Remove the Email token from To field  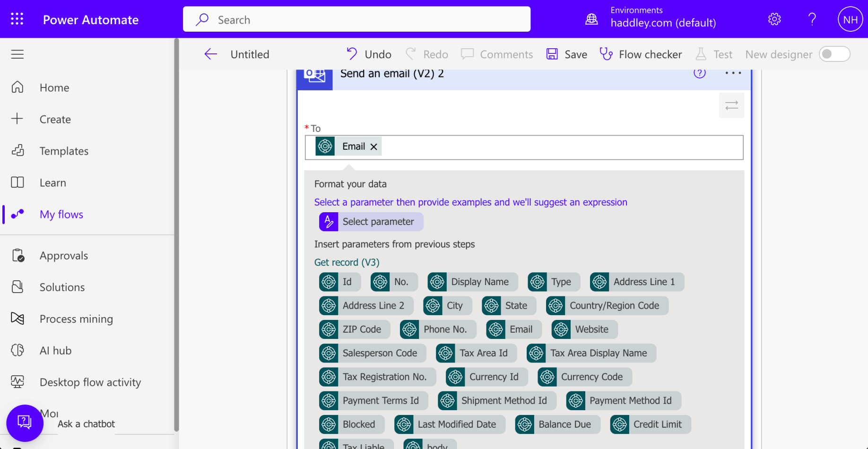pyautogui.click(x=374, y=147)
